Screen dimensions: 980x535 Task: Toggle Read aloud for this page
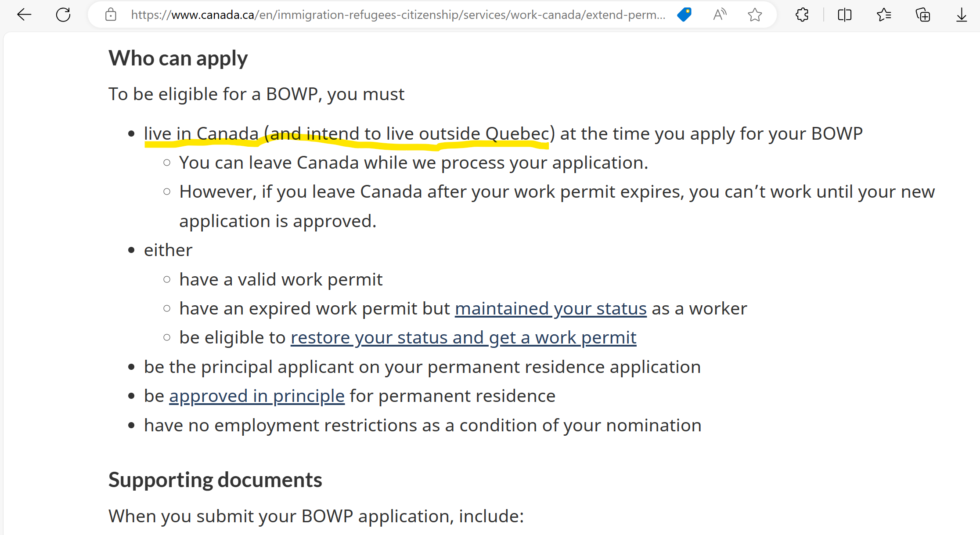(x=719, y=14)
